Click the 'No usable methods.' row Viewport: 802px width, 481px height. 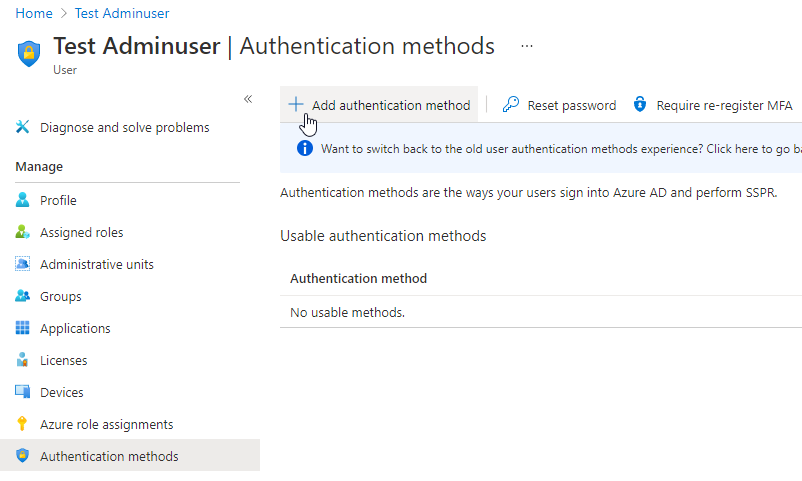(x=541, y=312)
